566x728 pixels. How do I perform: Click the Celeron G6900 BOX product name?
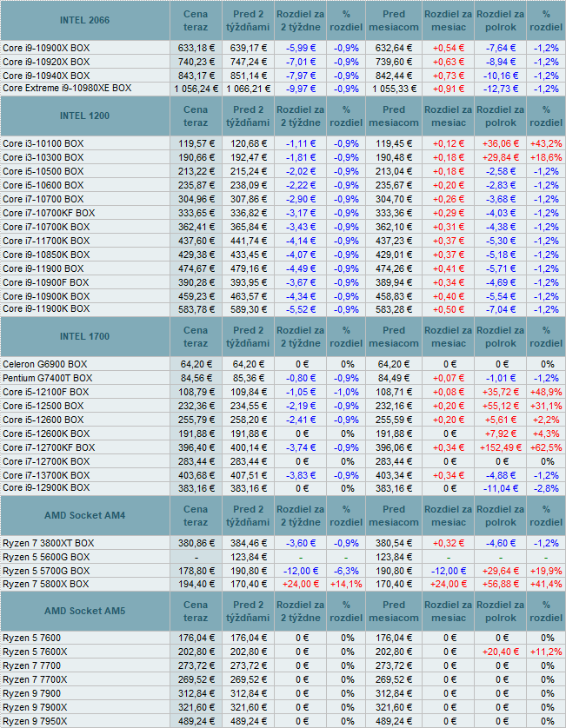pyautogui.click(x=43, y=364)
